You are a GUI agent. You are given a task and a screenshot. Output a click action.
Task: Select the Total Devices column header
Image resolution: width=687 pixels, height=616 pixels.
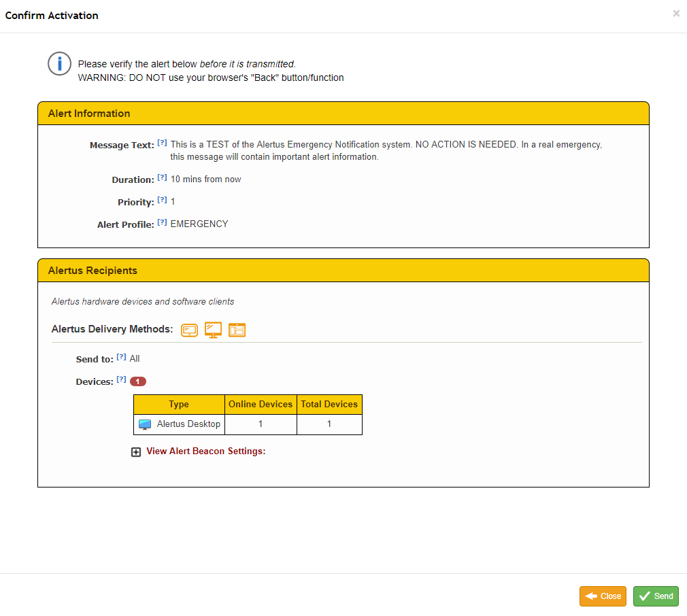[x=329, y=405]
